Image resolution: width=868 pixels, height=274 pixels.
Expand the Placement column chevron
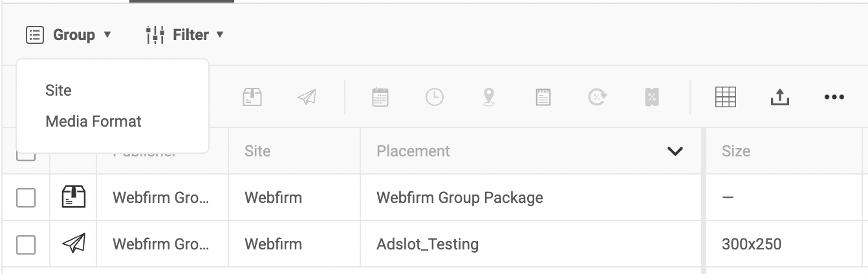pos(675,151)
